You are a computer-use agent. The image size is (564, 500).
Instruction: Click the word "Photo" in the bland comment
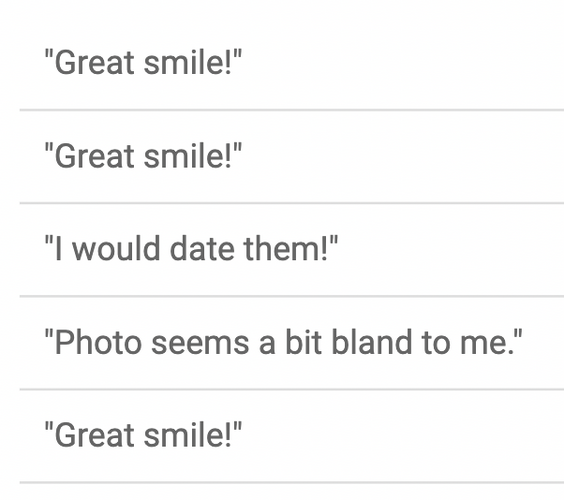point(98,342)
